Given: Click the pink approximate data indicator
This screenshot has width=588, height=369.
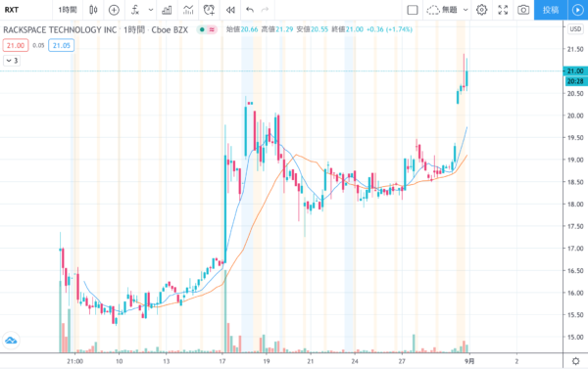Looking at the screenshot, I should [x=212, y=29].
